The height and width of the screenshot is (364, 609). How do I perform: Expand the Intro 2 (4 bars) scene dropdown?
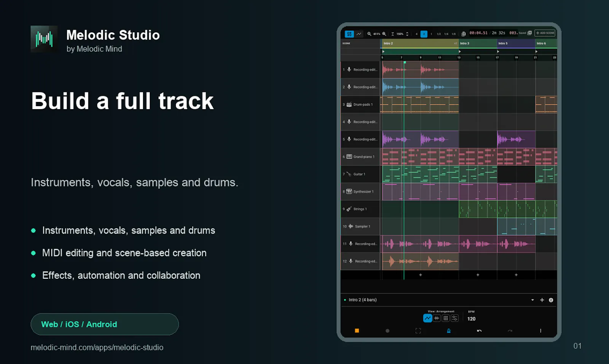tap(532, 300)
